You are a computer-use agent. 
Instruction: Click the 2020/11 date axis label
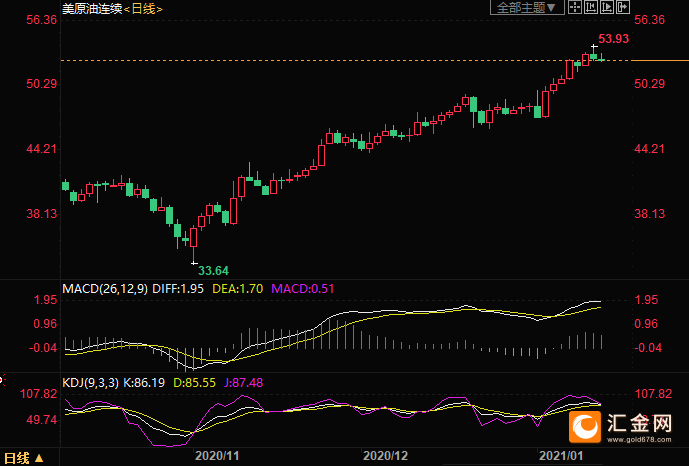pos(218,456)
